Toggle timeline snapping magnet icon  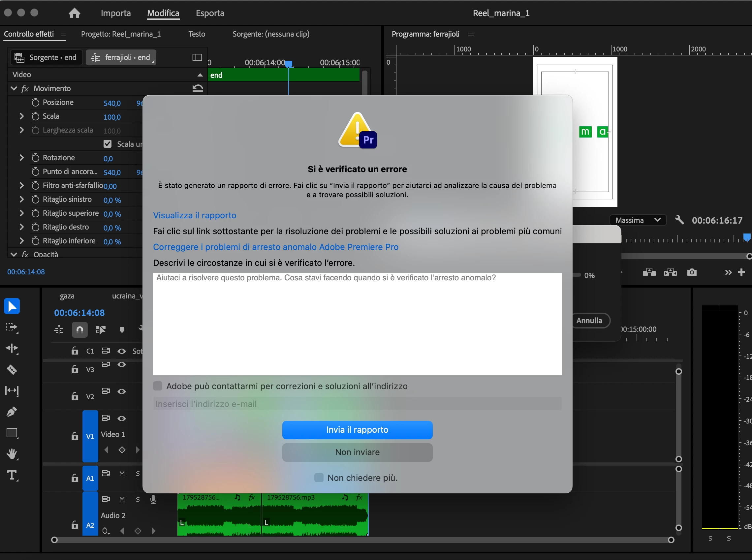tap(80, 329)
